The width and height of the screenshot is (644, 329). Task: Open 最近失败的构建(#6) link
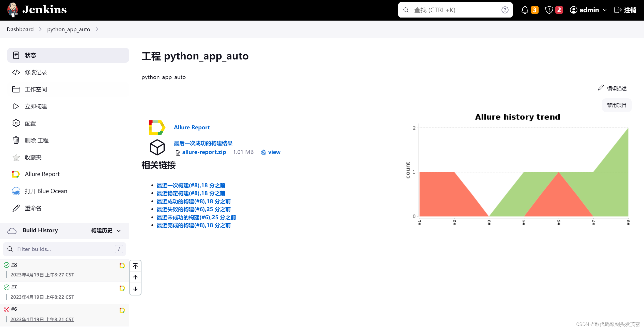(194, 209)
